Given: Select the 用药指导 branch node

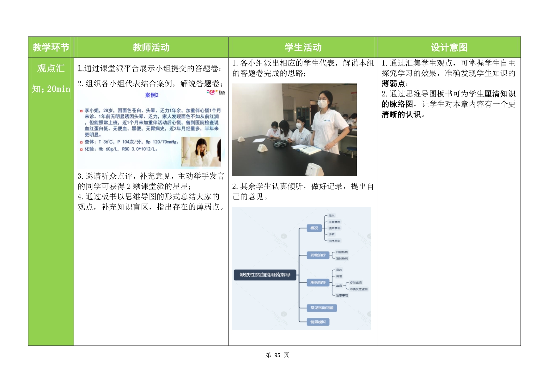Looking at the screenshot, I should tap(318, 282).
